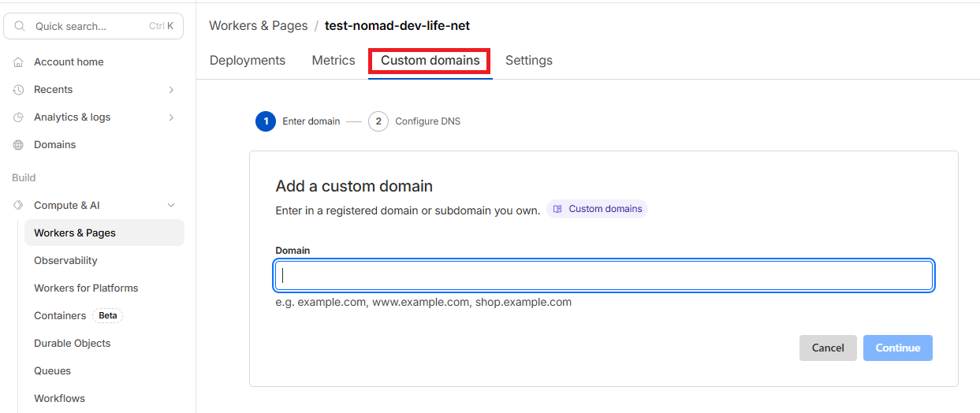The height and width of the screenshot is (413, 980).
Task: Click the Recents clock icon
Action: tap(18, 90)
